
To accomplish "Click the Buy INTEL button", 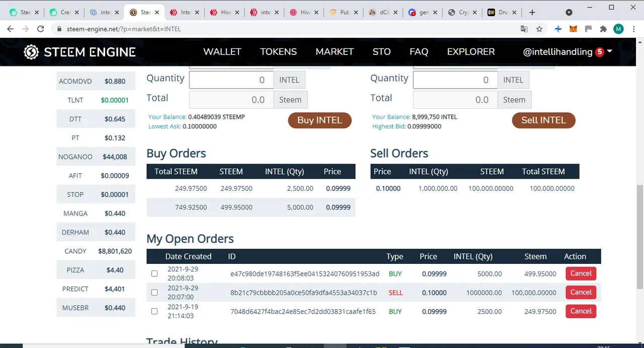I will tap(319, 120).
